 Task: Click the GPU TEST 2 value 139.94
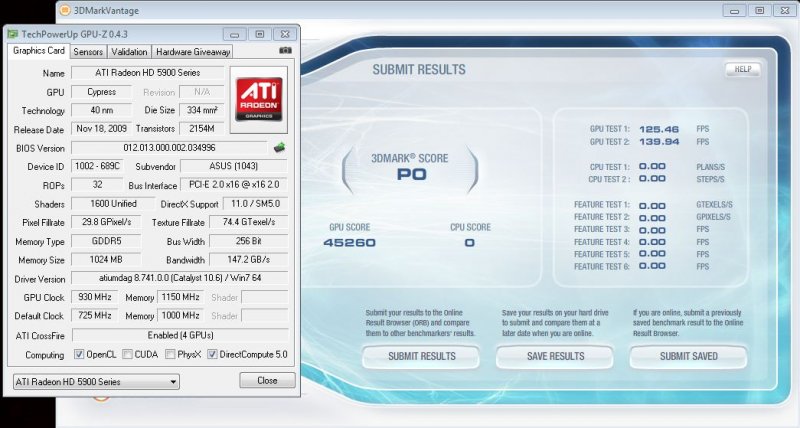point(659,142)
